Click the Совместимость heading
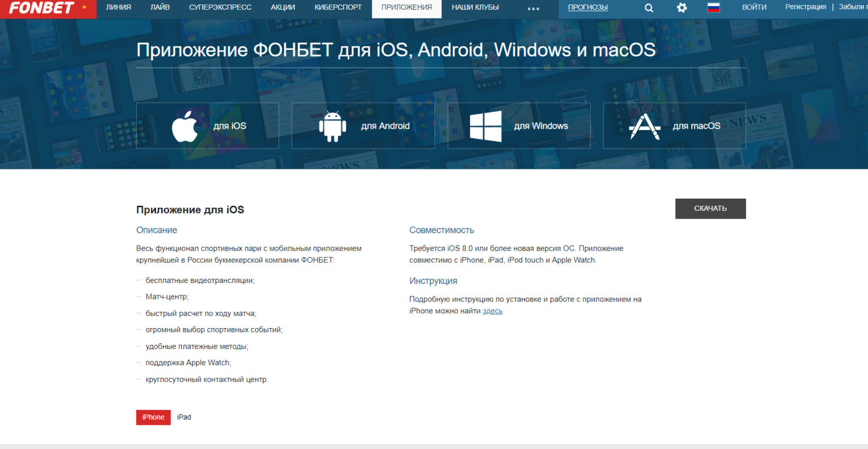 point(441,230)
